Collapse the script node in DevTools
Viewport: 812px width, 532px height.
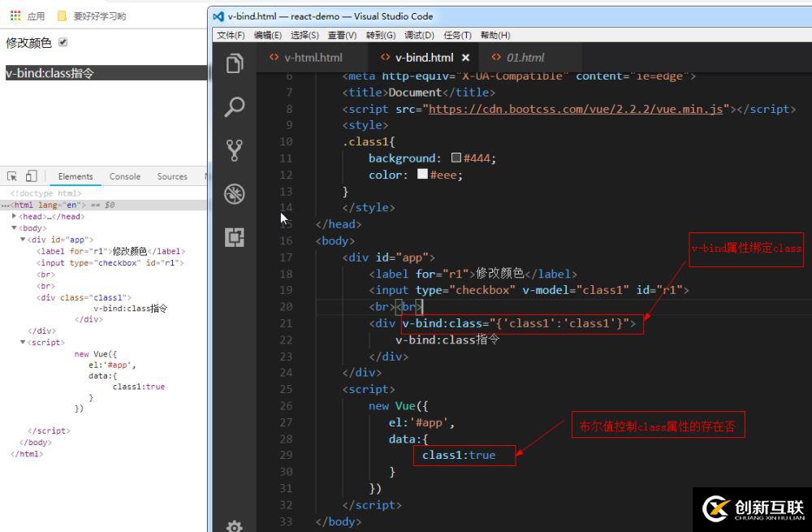click(x=23, y=342)
